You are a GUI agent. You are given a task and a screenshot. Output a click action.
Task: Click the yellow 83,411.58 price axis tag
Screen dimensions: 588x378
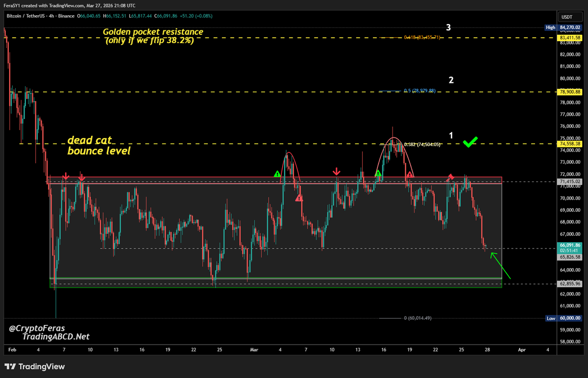(x=571, y=37)
